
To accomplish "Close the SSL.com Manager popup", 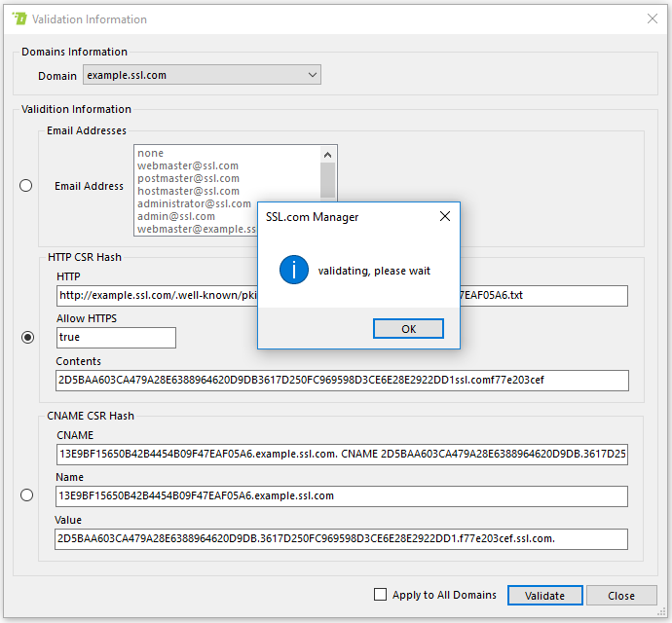I will point(444,217).
